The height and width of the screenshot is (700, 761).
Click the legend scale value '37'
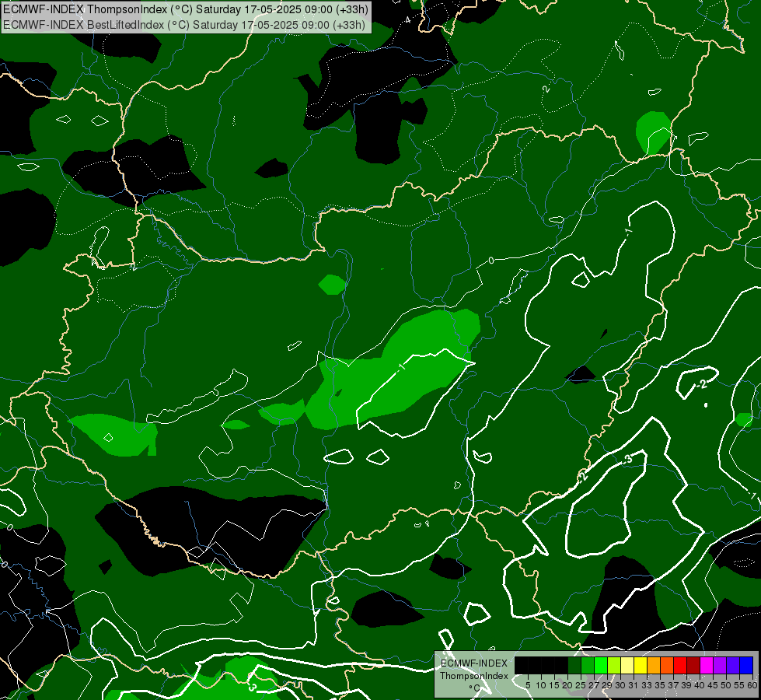point(673,685)
